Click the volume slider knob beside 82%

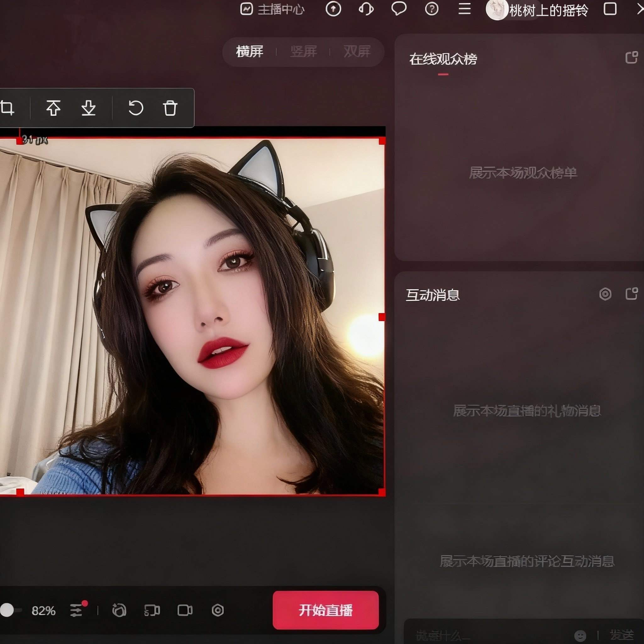pos(7,610)
